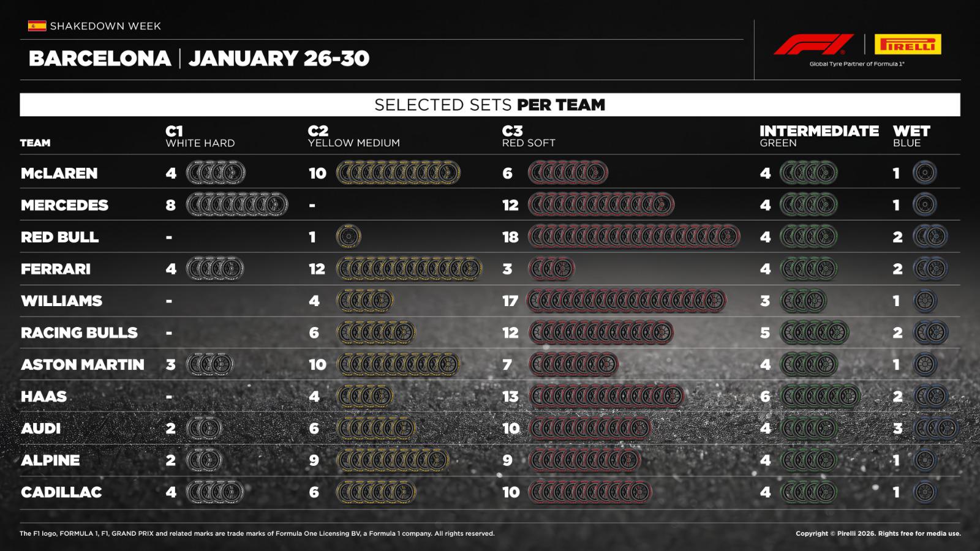980x551 pixels.
Task: Click the Spanish flag icon
Action: pyautogui.click(x=37, y=26)
